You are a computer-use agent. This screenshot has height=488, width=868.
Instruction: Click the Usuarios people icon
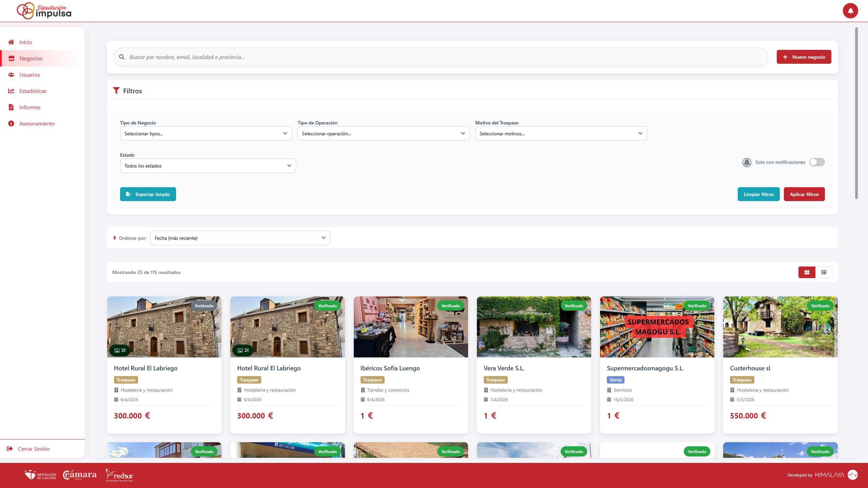(x=11, y=75)
